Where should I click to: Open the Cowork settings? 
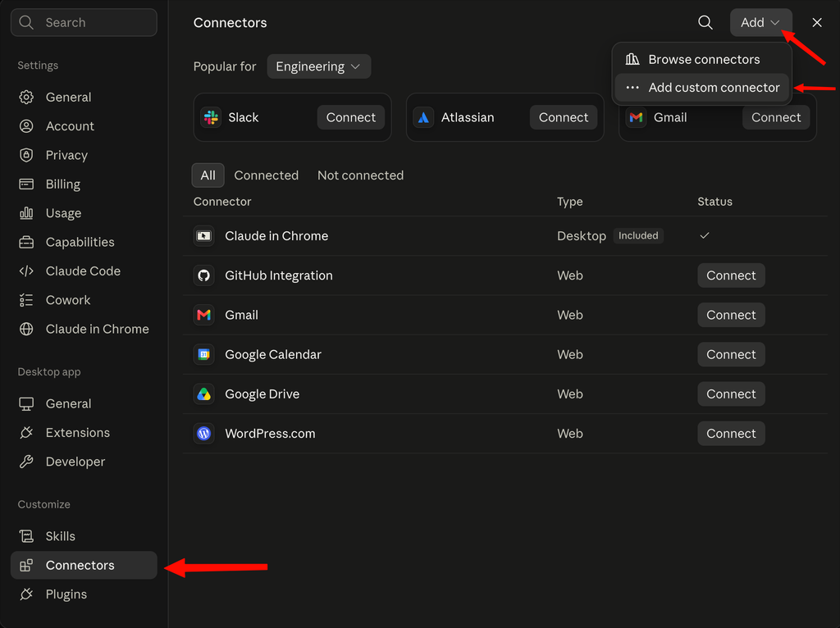point(84,300)
